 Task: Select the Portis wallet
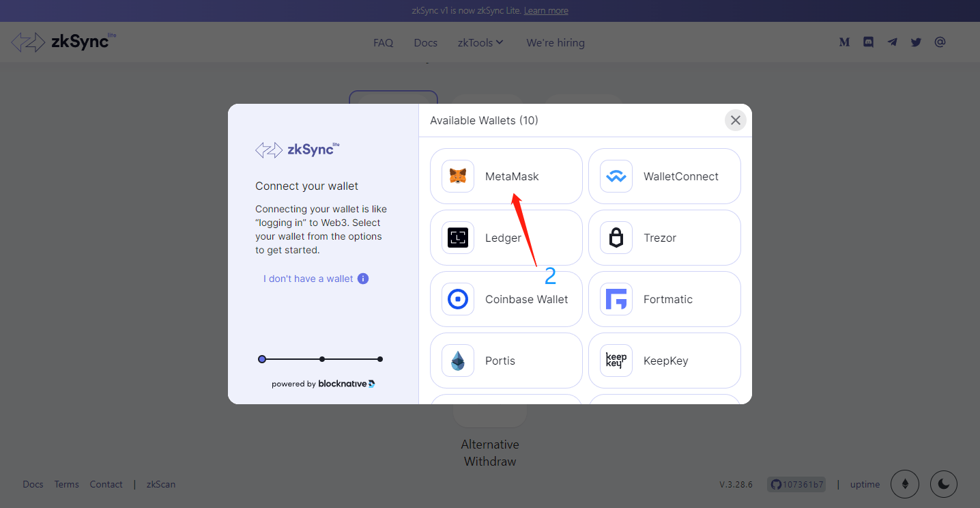pyautogui.click(x=506, y=361)
